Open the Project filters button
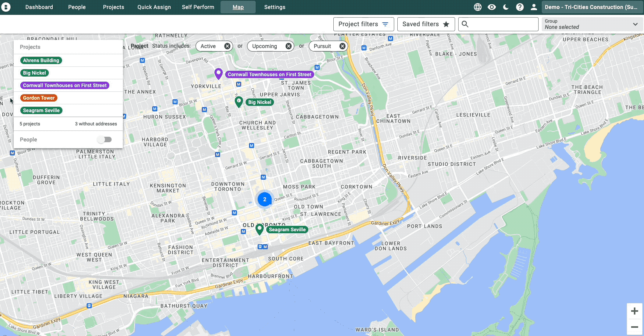Viewport: 644px width, 336px height. pos(364,24)
